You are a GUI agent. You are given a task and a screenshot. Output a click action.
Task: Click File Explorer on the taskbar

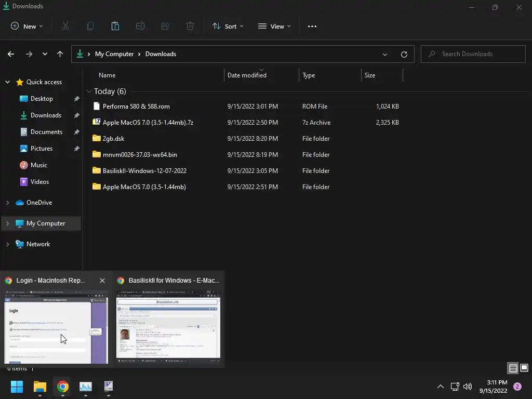pyautogui.click(x=39, y=387)
